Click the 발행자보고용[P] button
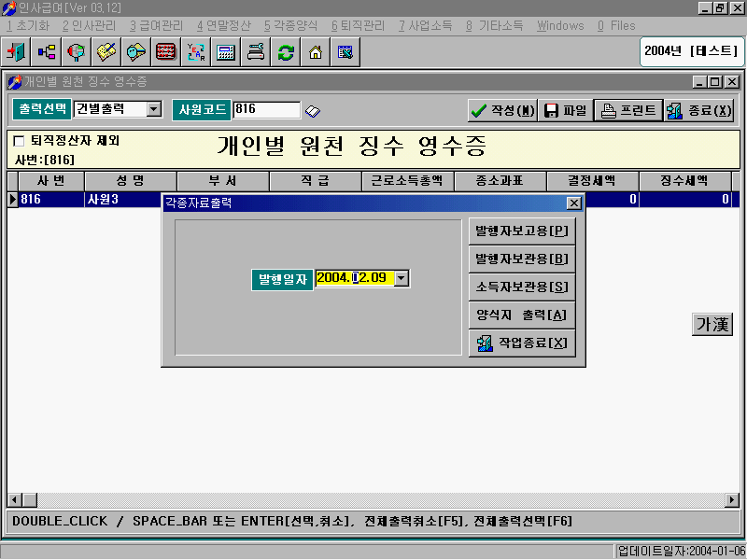This screenshot has height=560, width=747. [521, 231]
